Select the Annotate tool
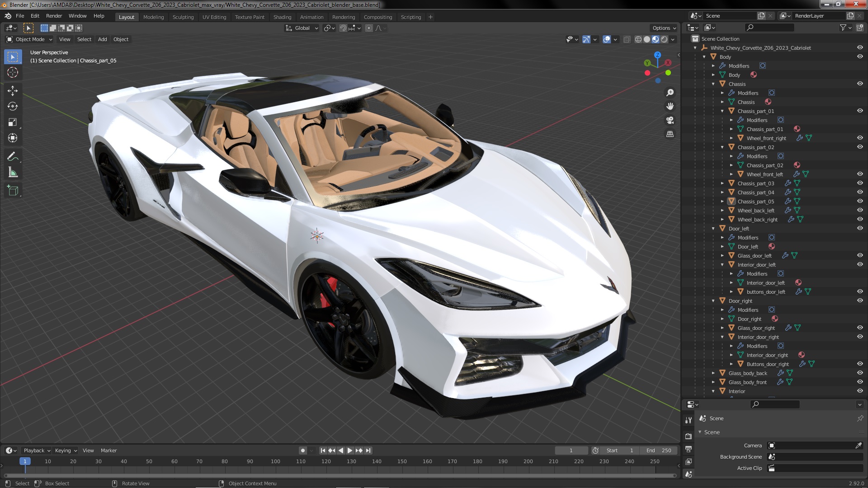The image size is (868, 488). coord(13,156)
